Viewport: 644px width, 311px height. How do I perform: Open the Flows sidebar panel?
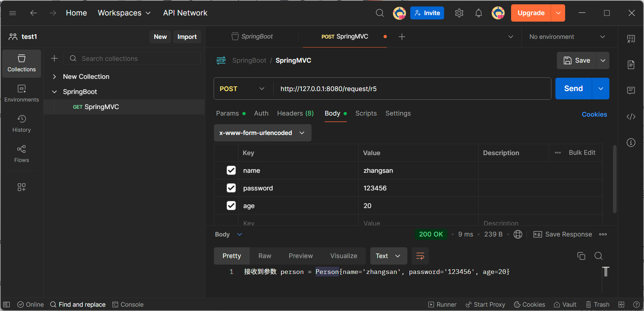pos(22,154)
